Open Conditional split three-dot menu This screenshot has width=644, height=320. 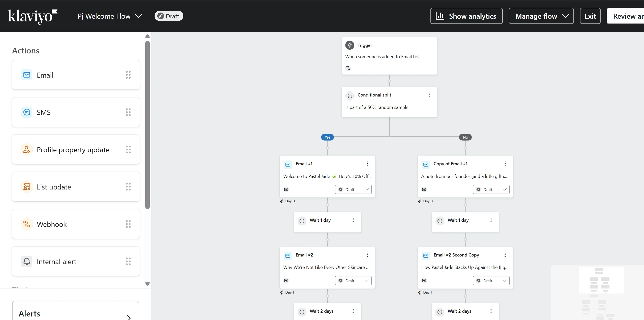[429, 95]
